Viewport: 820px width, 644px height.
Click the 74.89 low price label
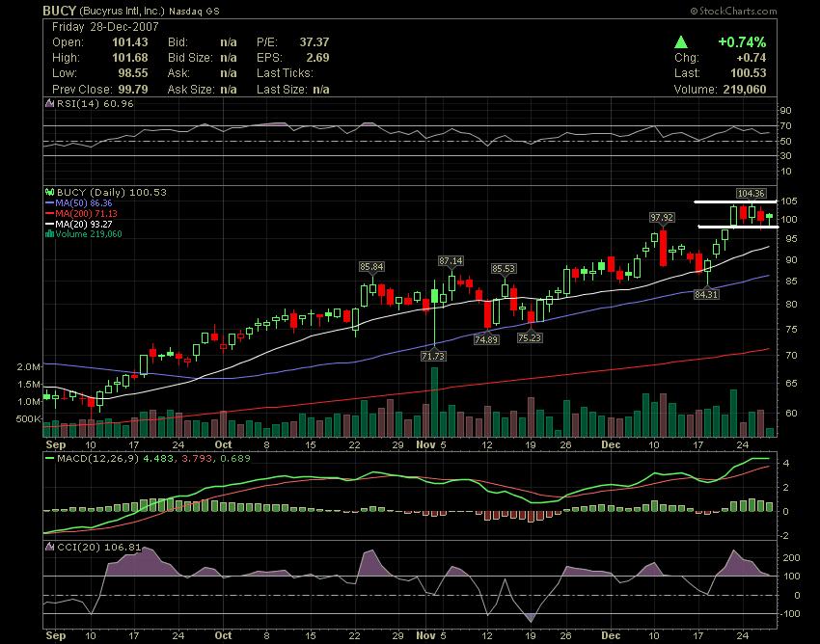(486, 339)
